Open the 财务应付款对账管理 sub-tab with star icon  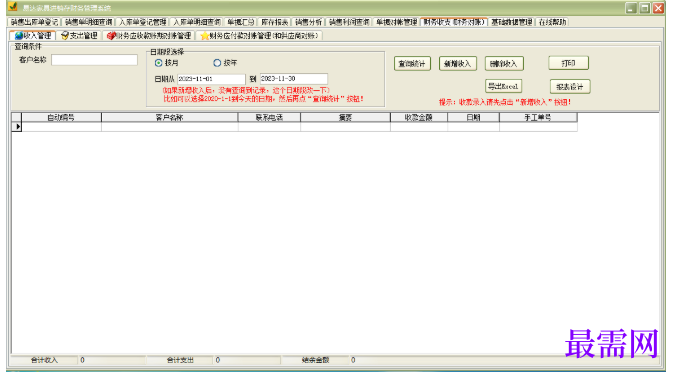click(259, 35)
